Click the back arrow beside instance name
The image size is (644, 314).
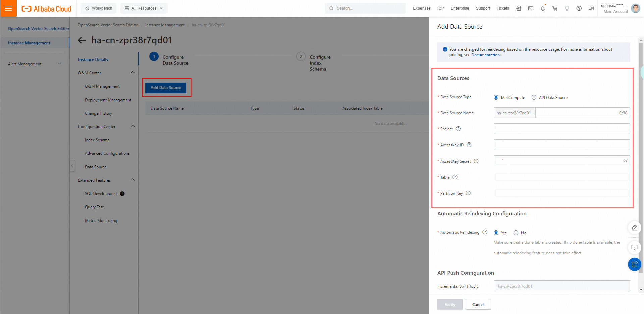pyautogui.click(x=82, y=40)
